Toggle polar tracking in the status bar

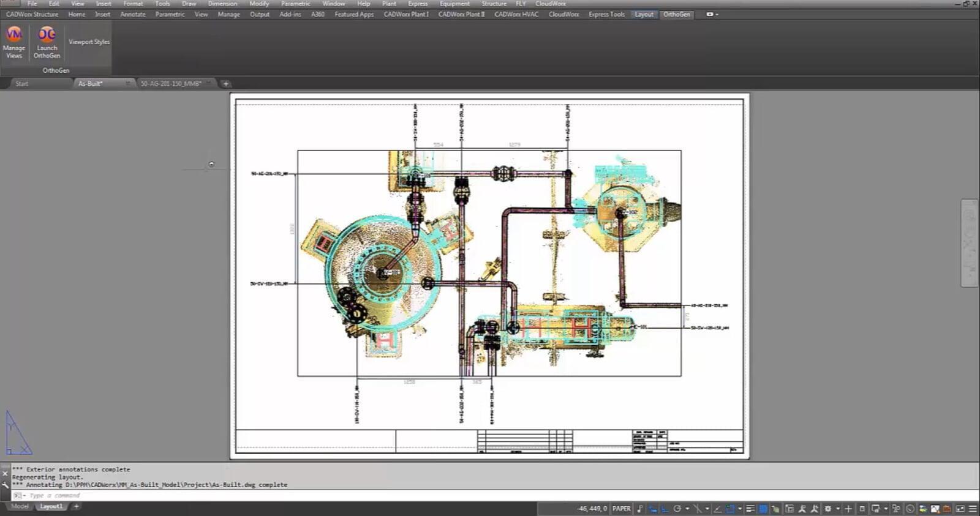click(x=677, y=509)
